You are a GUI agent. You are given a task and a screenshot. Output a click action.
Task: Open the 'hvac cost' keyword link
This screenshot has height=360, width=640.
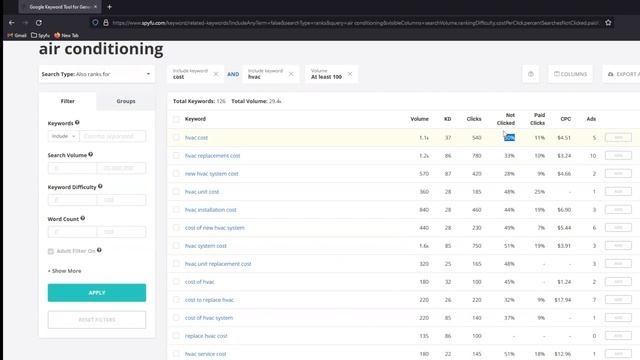click(196, 138)
